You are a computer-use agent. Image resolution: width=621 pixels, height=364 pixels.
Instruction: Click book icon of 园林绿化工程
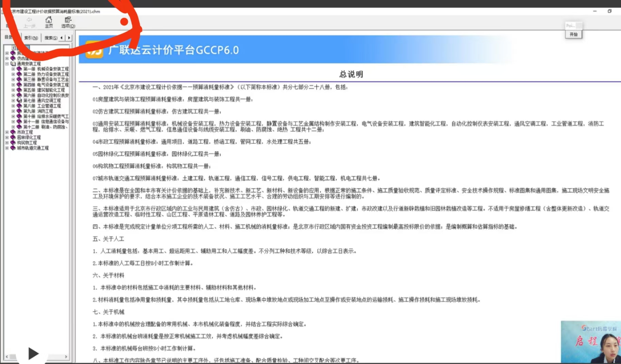13,137
